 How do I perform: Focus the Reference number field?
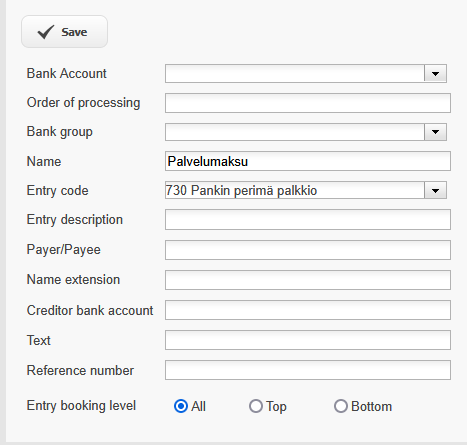(308, 370)
